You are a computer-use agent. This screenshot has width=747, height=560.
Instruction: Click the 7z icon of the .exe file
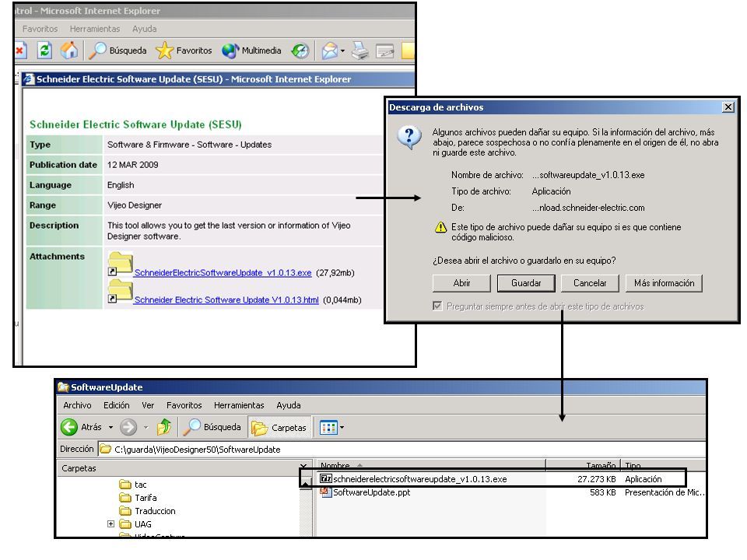pos(326,479)
